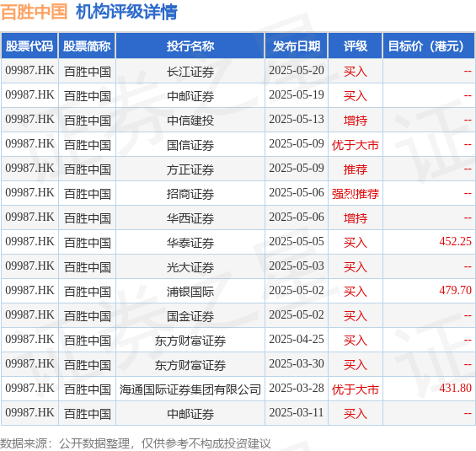Viewport: 476px width, 451px height.
Task: Click 买入 rating in 长江证券 row
Action: point(356,72)
